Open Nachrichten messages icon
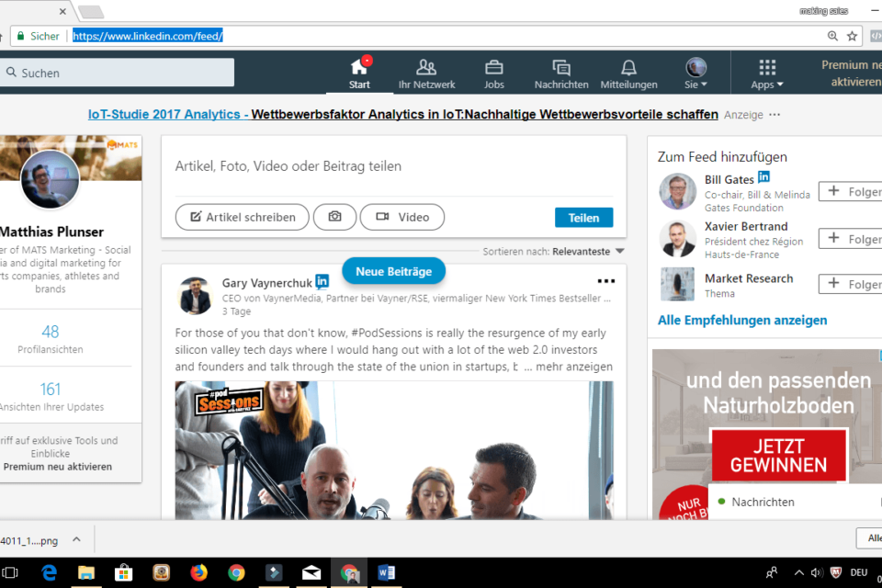The image size is (882, 588). pos(561,68)
